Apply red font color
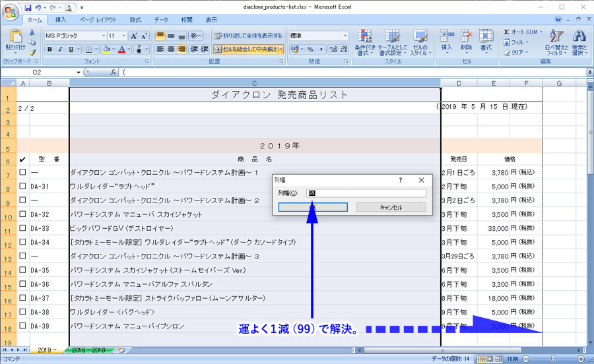Image resolution: width=594 pixels, height=364 pixels. (x=122, y=49)
